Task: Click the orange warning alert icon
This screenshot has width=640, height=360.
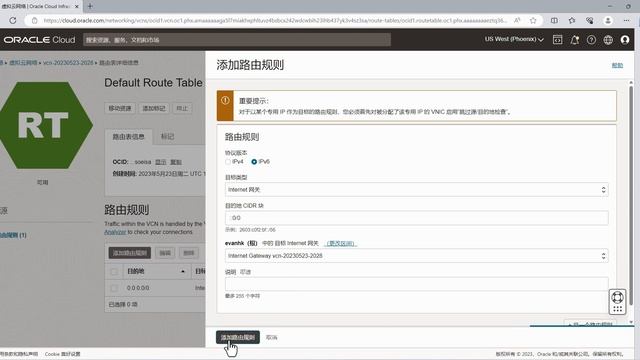Action: [225, 100]
